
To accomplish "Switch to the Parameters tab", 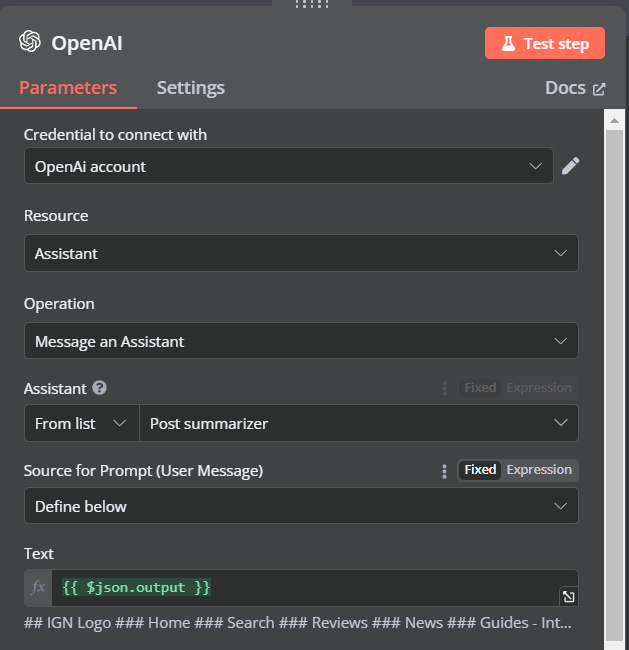I will pyautogui.click(x=68, y=88).
